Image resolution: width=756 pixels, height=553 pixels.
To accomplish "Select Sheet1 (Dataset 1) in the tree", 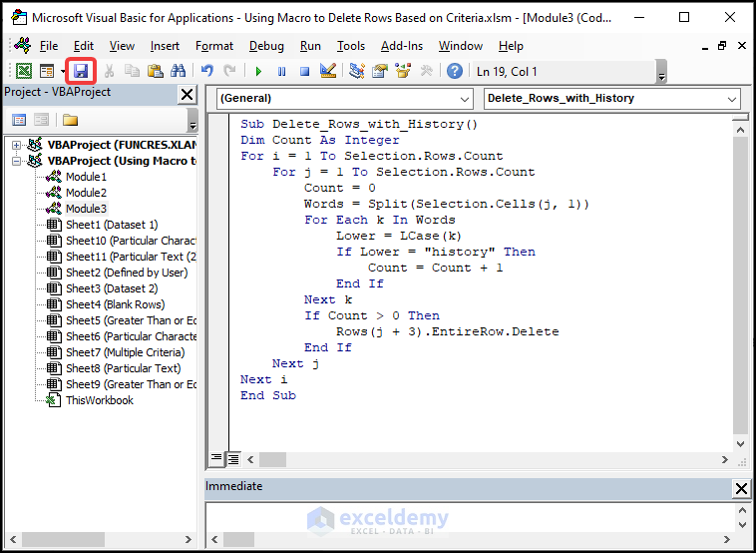I will click(x=112, y=225).
